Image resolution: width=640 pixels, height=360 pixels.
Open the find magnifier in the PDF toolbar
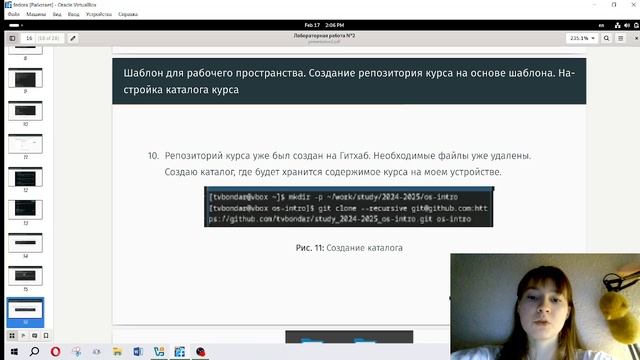[x=607, y=38]
